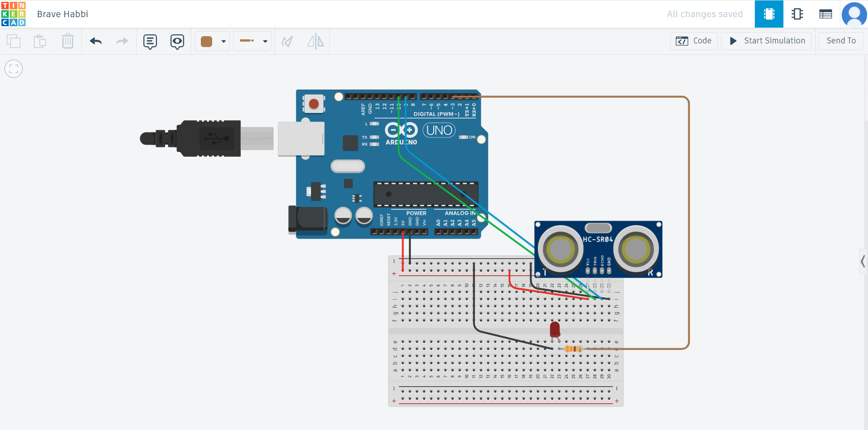Open the user profile avatar
The width and height of the screenshot is (868, 430).
[854, 14]
